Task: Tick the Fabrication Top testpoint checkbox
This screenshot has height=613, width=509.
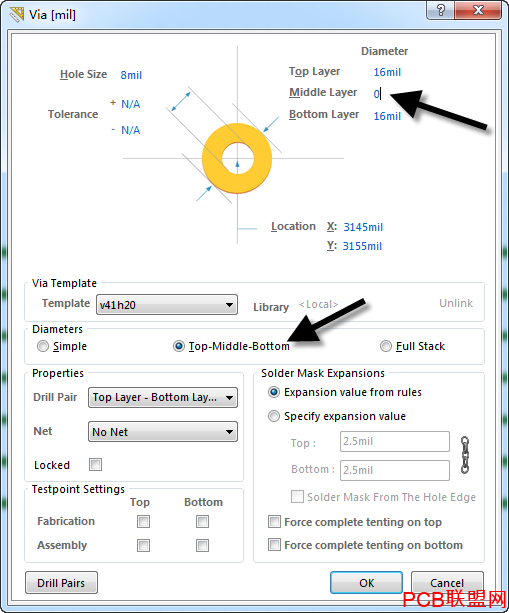Action: tap(143, 521)
